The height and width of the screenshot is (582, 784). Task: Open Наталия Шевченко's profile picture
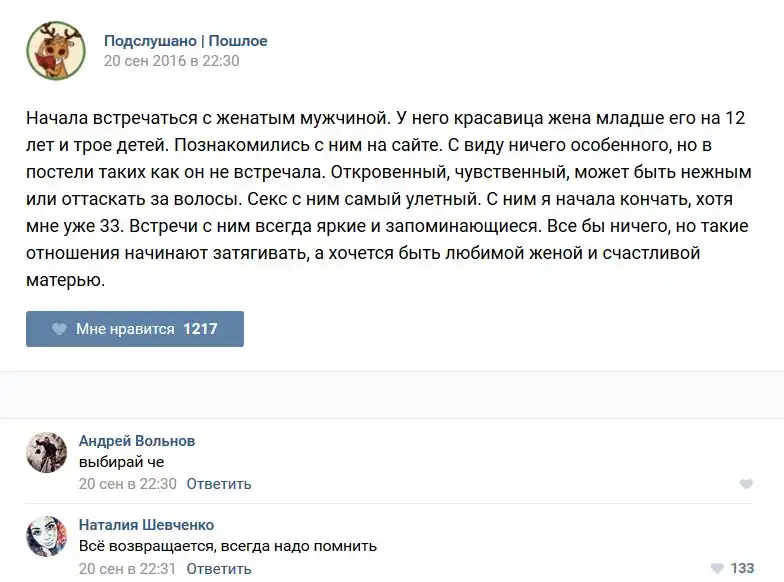(47, 537)
